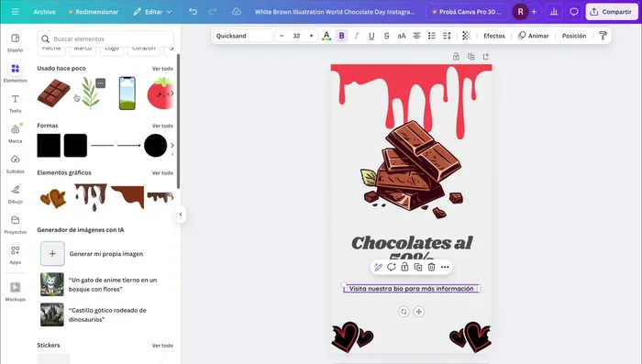Screen dimensions: 642x364
Task: Open the hamburger main menu
Action: (16, 12)
